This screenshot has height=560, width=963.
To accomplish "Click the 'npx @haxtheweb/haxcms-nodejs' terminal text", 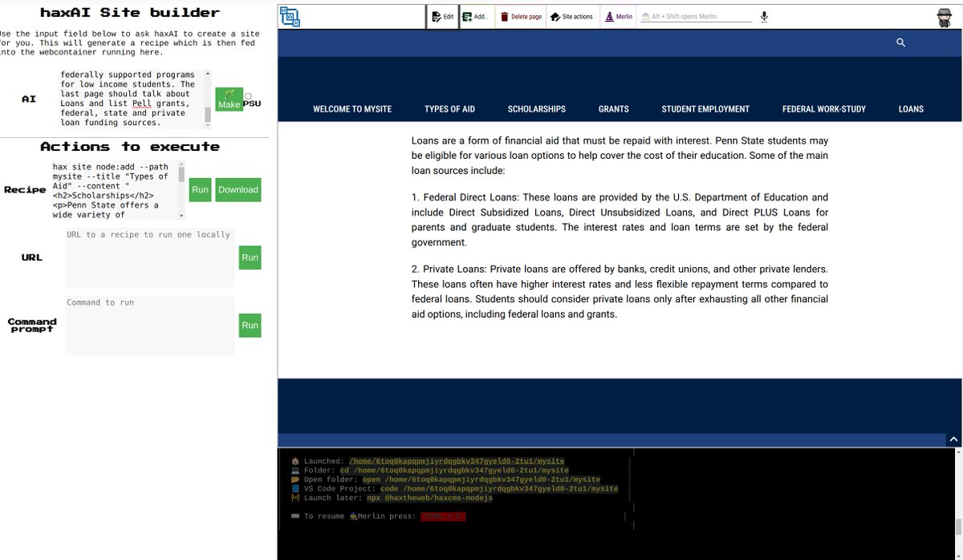I will pos(429,497).
